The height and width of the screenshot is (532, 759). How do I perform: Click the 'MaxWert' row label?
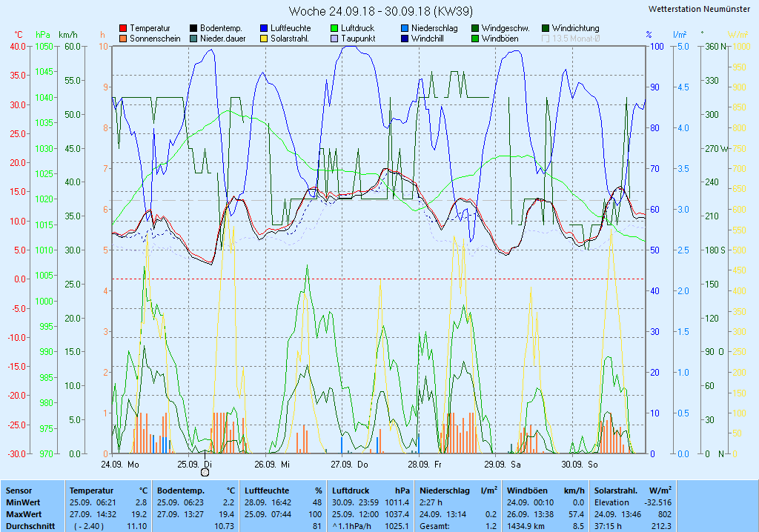point(24,514)
